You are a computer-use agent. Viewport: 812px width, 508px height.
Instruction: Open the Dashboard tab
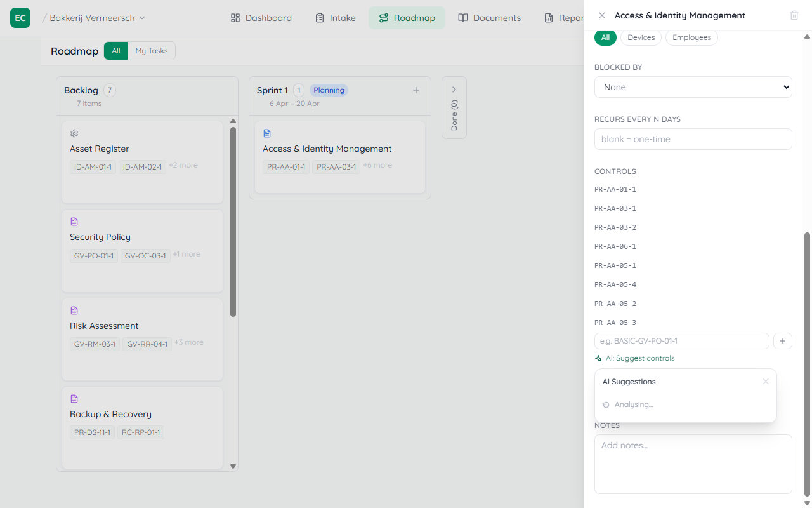pyautogui.click(x=268, y=17)
